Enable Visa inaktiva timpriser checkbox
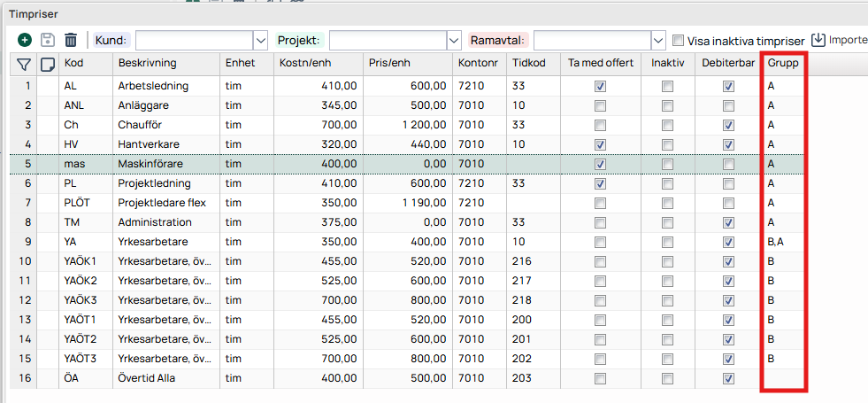Viewport: 868px width, 403px height. tap(679, 41)
